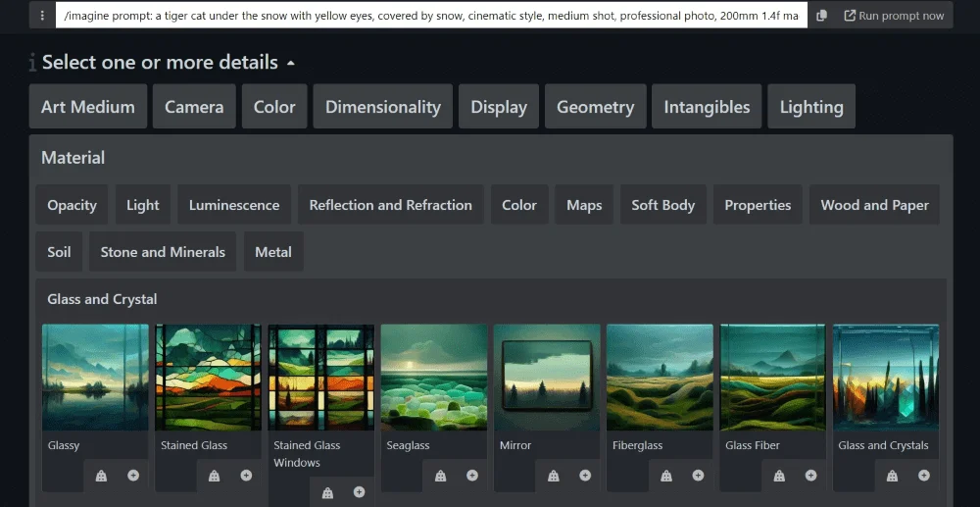Expand the Reflection and Refraction subcategory

coord(390,205)
